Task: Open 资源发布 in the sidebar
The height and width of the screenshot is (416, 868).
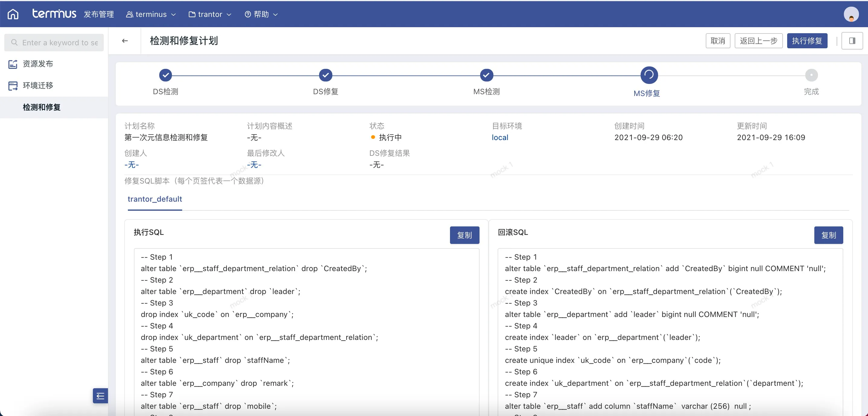Action: tap(54, 64)
